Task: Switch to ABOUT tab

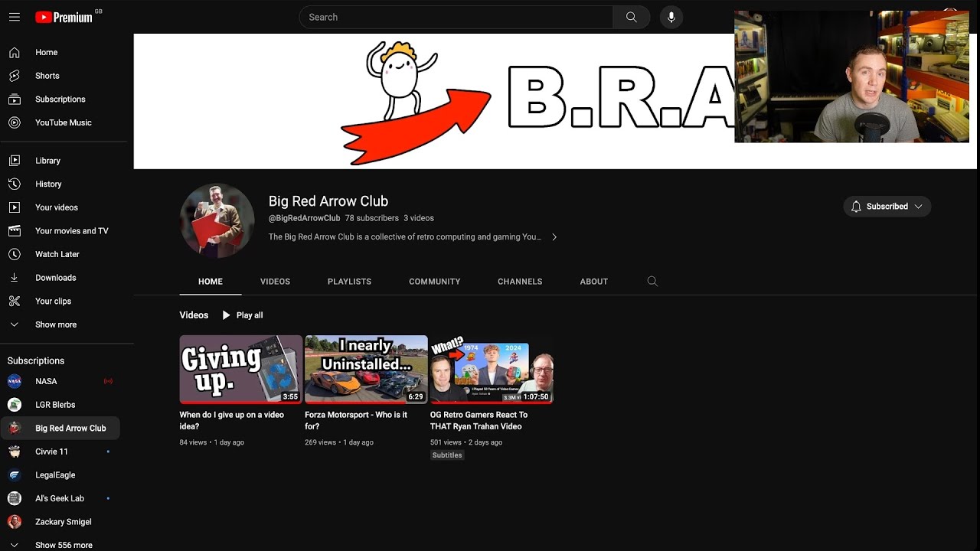Action: point(593,282)
